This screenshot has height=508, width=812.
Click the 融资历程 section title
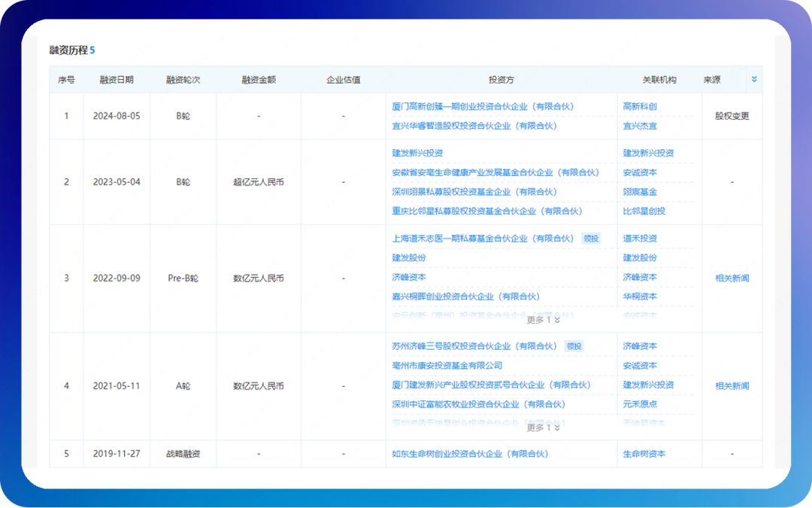point(68,50)
